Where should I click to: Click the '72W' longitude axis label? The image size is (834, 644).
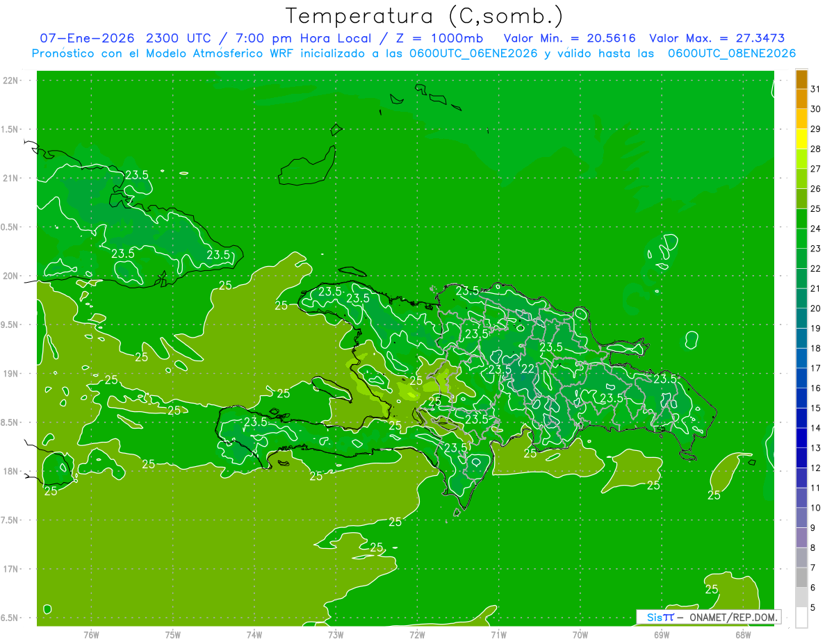click(x=417, y=634)
